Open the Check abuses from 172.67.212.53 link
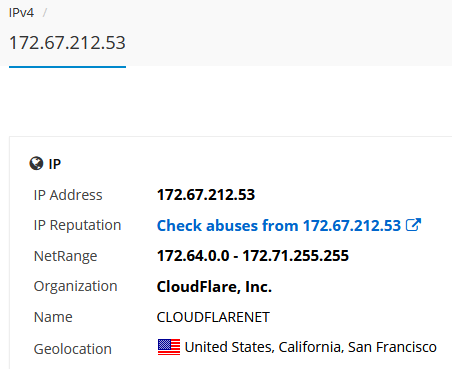The width and height of the screenshot is (452, 369). pos(279,226)
